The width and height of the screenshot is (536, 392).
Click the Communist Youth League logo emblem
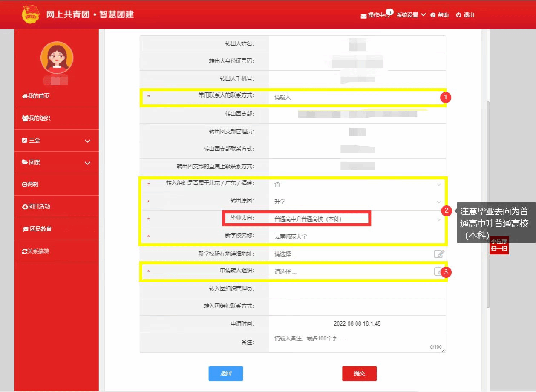[30, 15]
